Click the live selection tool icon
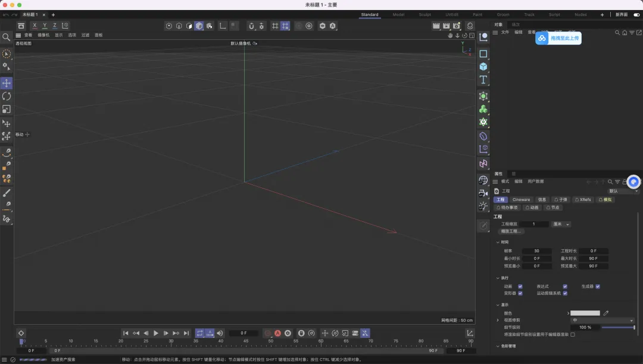This screenshot has height=364, width=643. click(x=6, y=54)
